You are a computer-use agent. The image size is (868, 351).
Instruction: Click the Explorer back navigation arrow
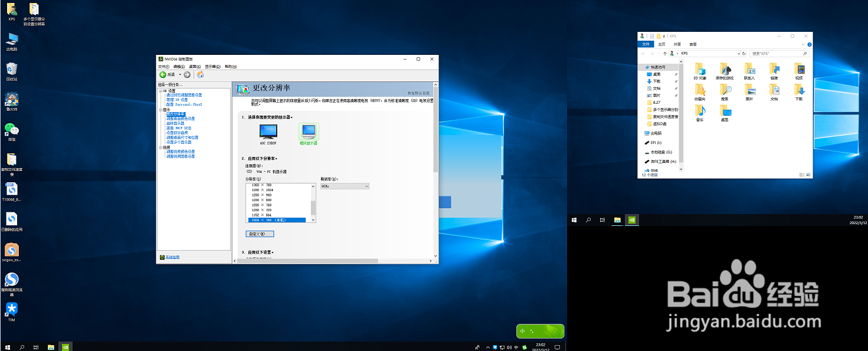[643, 54]
